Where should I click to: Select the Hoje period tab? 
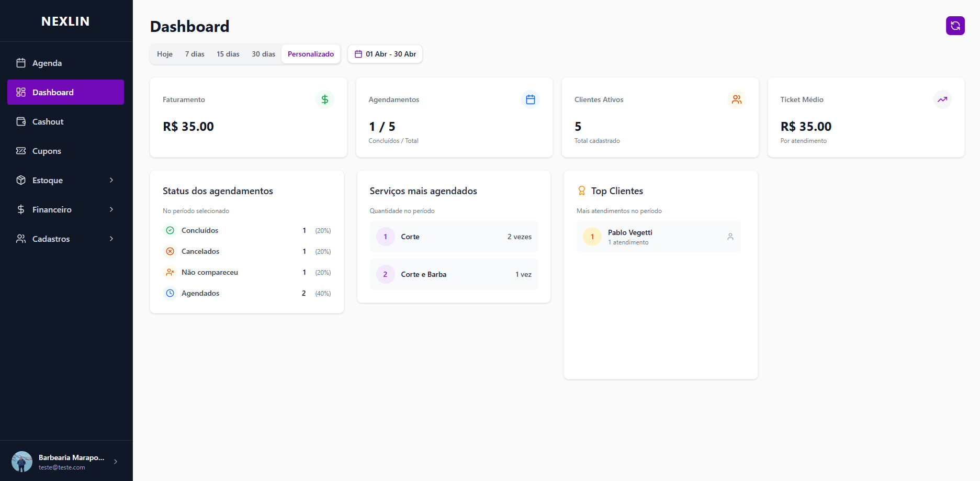165,54
